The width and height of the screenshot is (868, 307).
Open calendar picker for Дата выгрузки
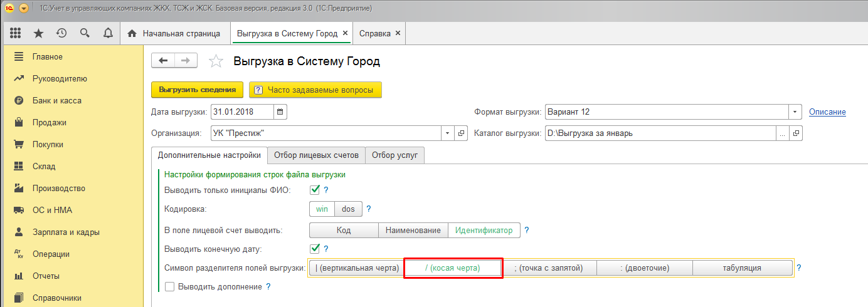[x=281, y=112]
